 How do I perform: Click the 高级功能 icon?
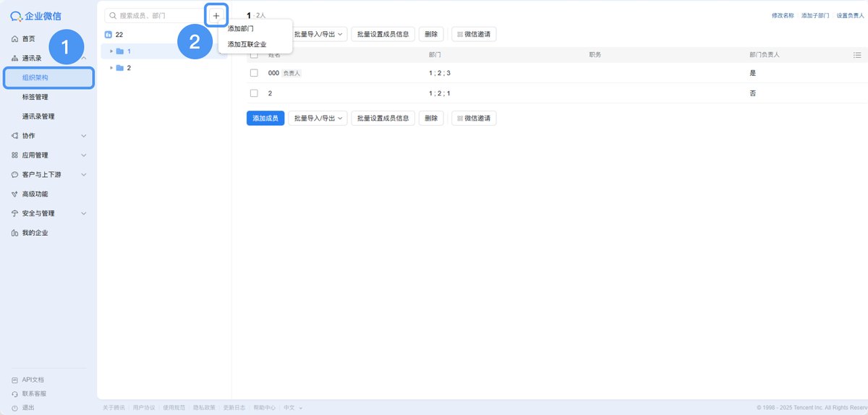coord(15,194)
